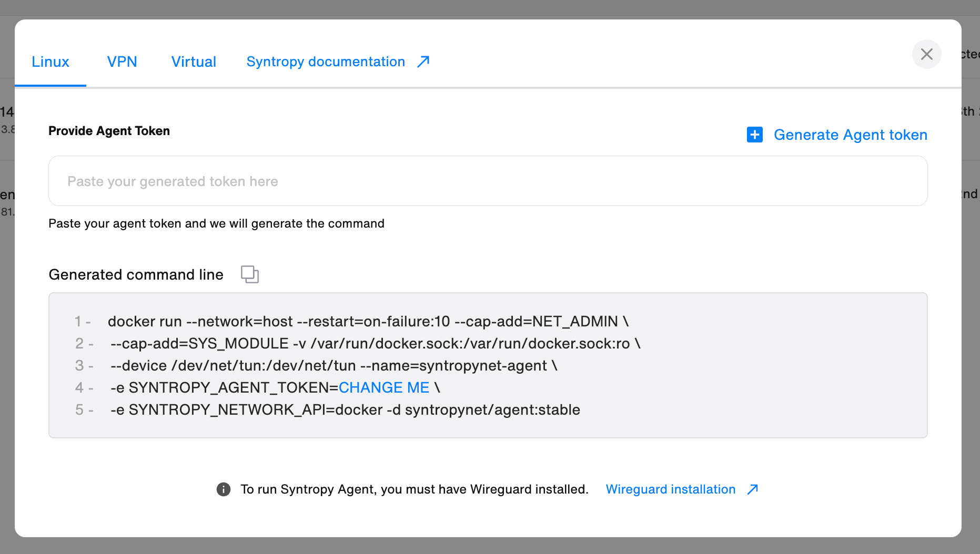Click the Provide Agent Token heading
The height and width of the screenshot is (554, 980).
[x=109, y=131]
